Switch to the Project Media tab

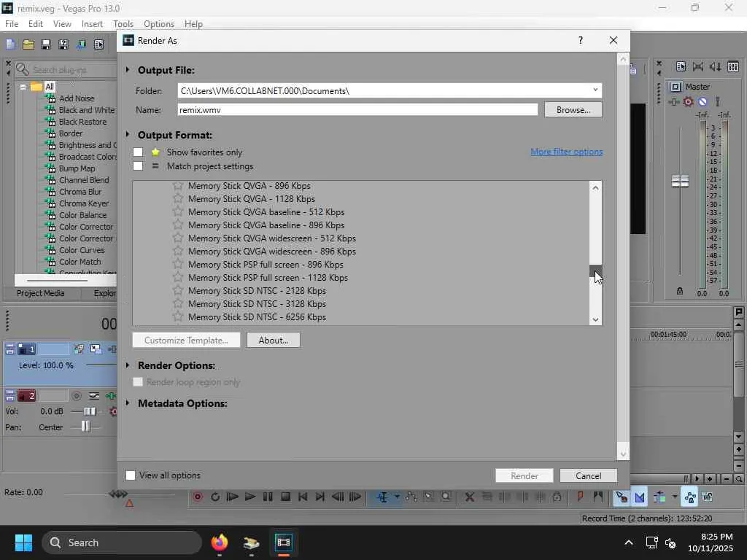tap(41, 293)
